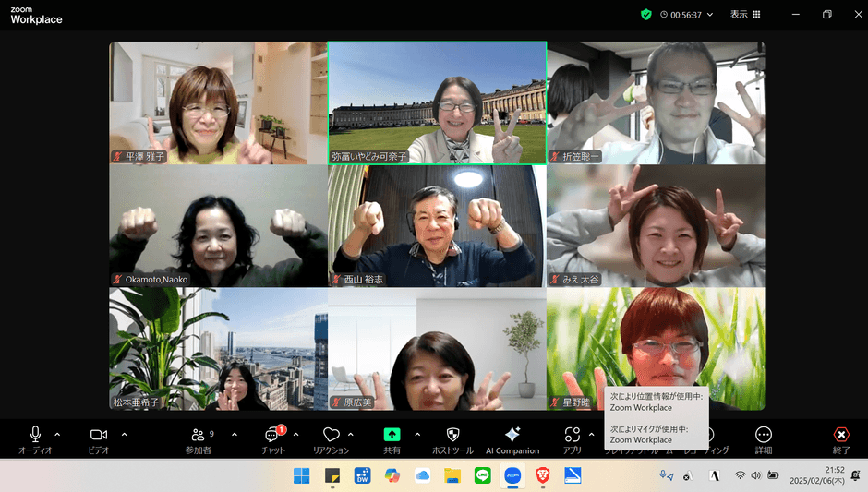Expand video options arrow beside ビデオ

[125, 434]
